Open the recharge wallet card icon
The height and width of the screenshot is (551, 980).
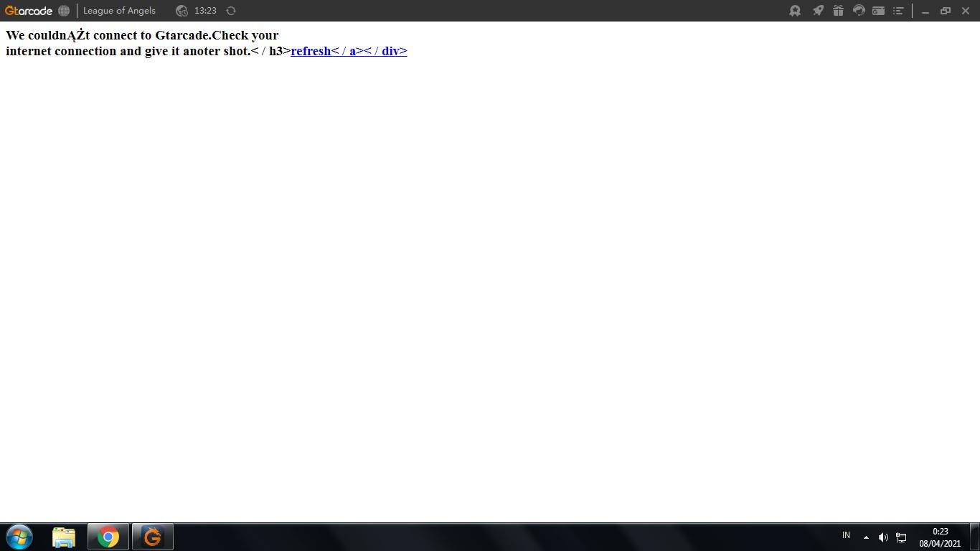[878, 11]
